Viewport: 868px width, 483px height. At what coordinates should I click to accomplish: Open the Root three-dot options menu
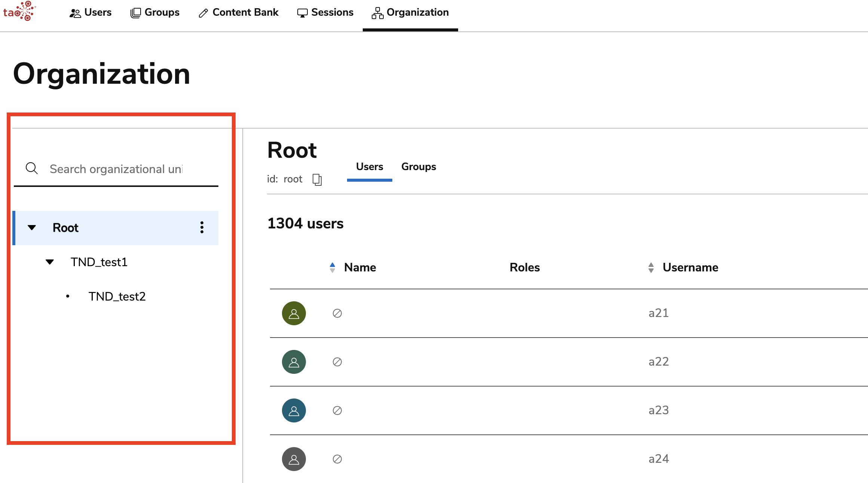click(202, 227)
